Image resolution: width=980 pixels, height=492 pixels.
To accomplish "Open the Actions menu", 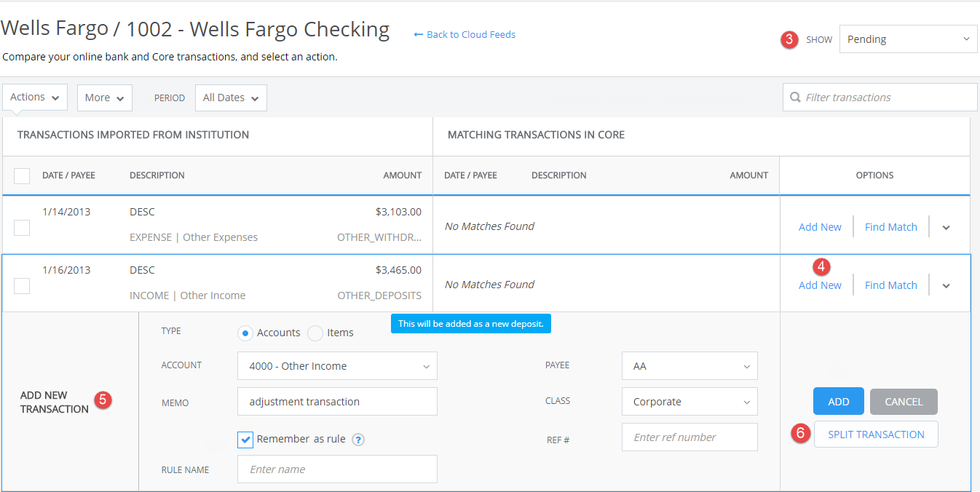I will coord(35,98).
